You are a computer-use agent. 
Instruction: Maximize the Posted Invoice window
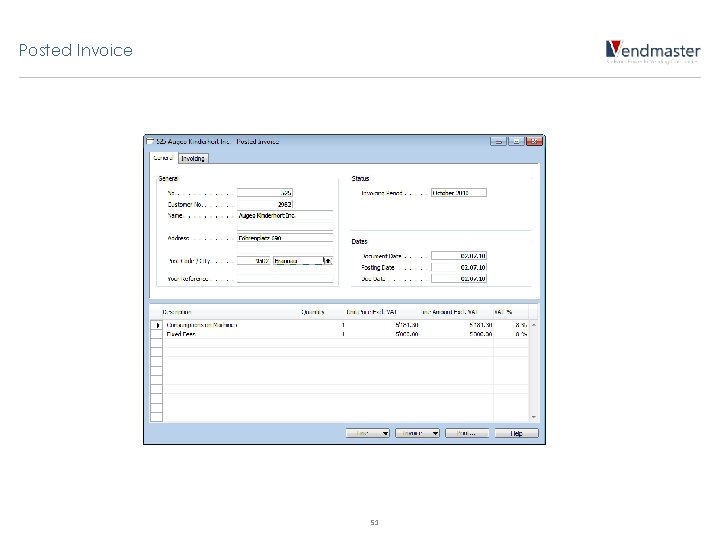coord(516,141)
